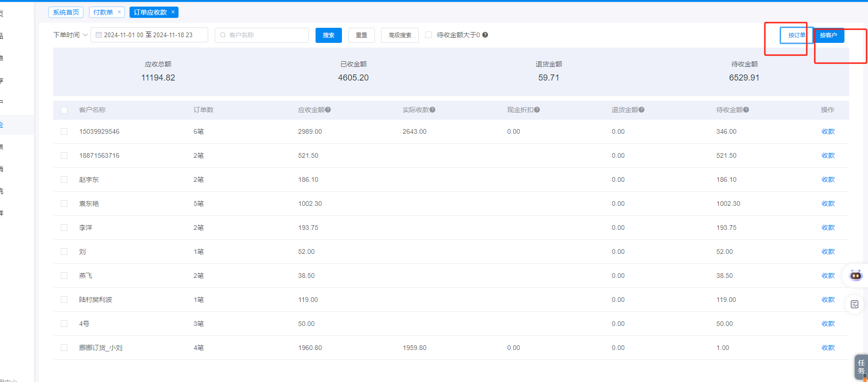Click the checklist floating icon
Screen dimensions: 868x382
point(854,305)
